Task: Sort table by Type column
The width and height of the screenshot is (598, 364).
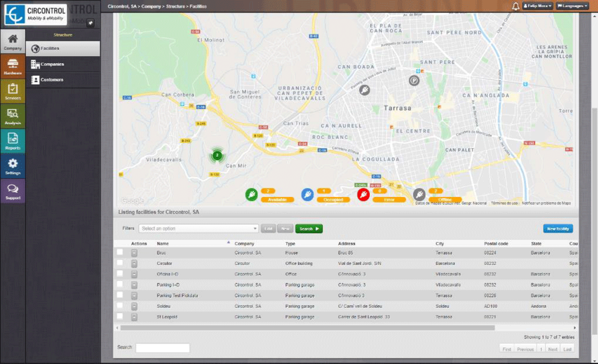Action: click(290, 243)
